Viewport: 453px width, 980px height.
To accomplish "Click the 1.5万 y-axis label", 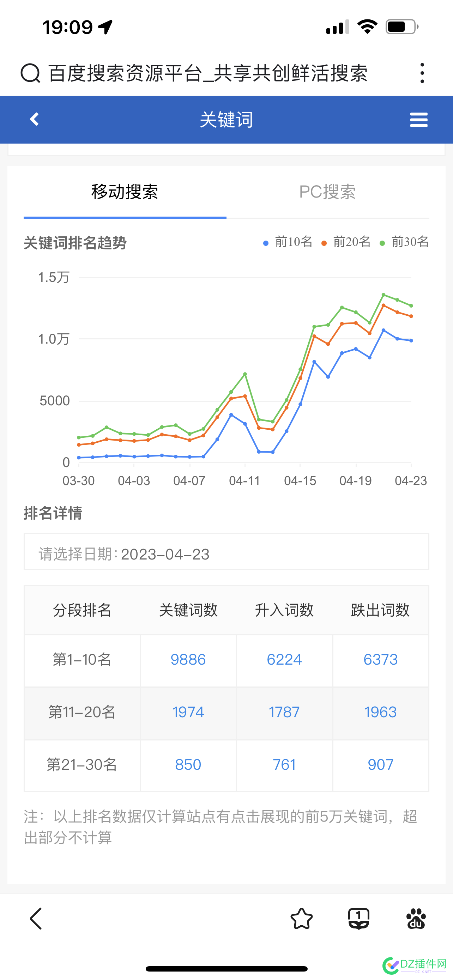I will coord(54,277).
